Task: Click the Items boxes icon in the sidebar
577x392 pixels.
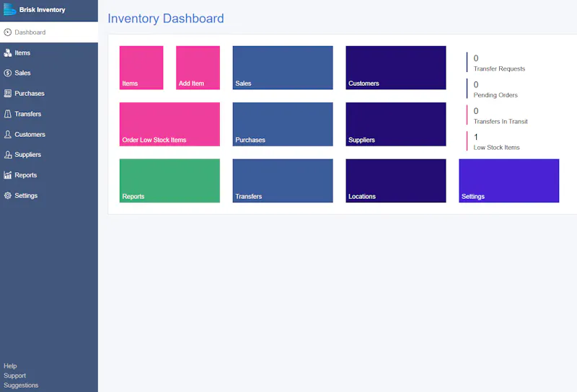Action: (x=8, y=53)
